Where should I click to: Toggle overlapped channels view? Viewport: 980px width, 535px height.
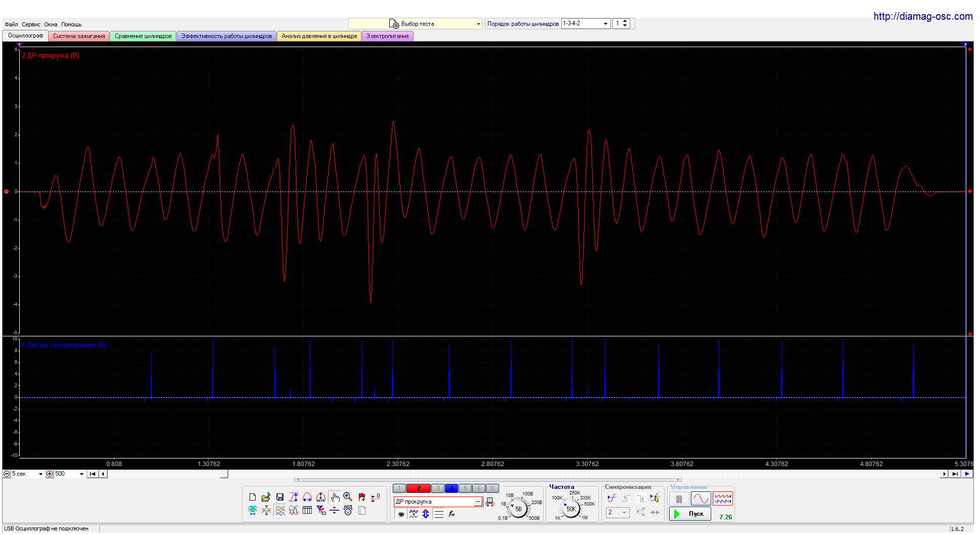(x=294, y=511)
